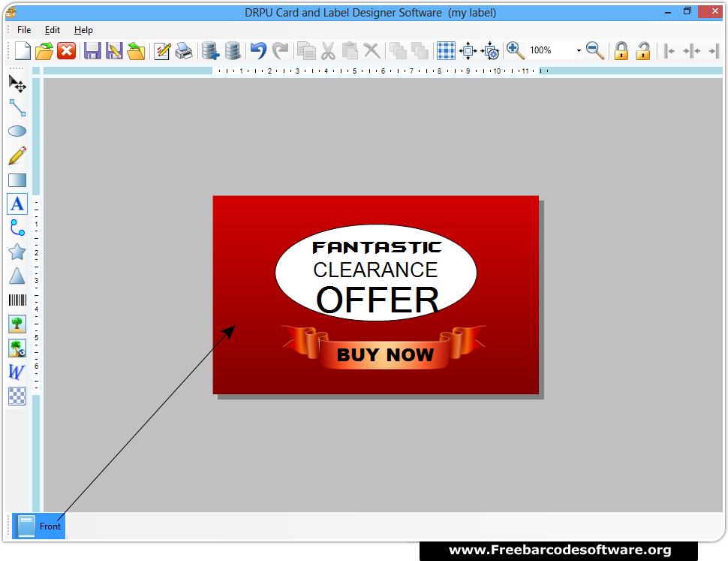This screenshot has height=561, width=728.
Task: Align objects to horizontal center icon
Action: click(x=692, y=50)
